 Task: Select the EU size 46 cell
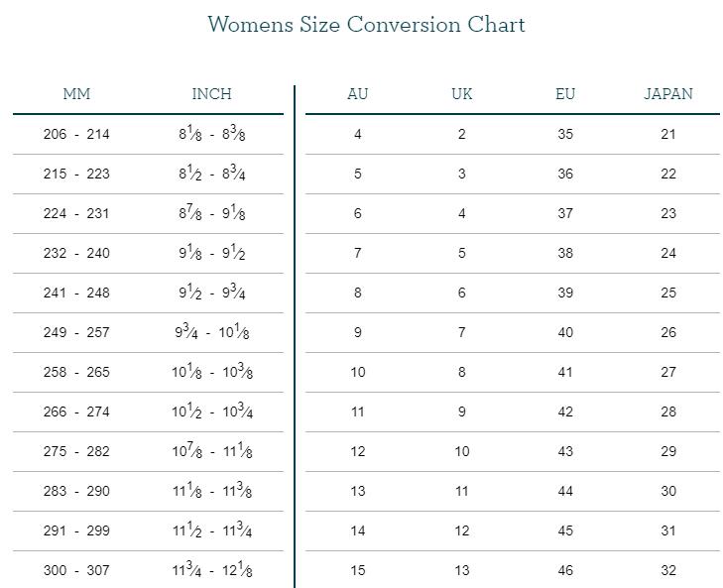tap(565, 570)
